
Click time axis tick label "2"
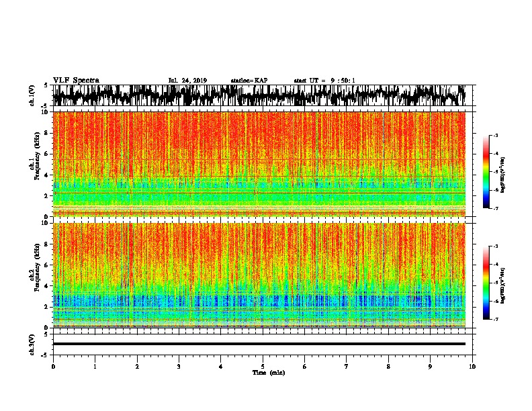coord(137,367)
